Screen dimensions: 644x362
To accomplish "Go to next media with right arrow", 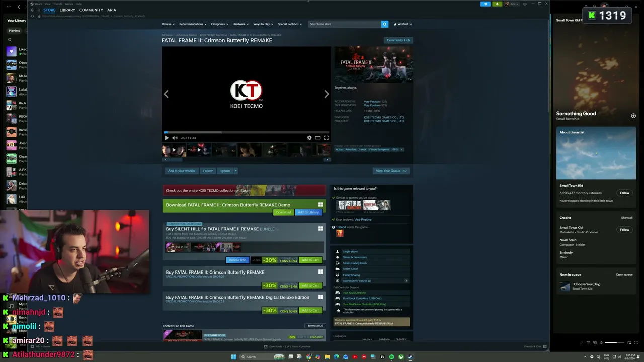I will point(327,94).
